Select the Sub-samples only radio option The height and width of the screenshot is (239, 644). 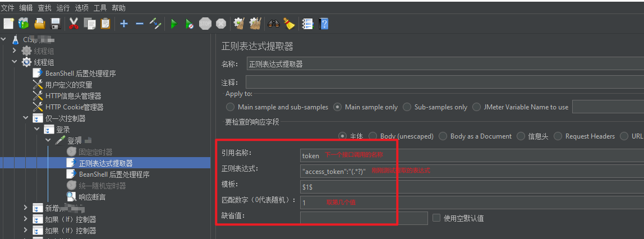(407, 107)
